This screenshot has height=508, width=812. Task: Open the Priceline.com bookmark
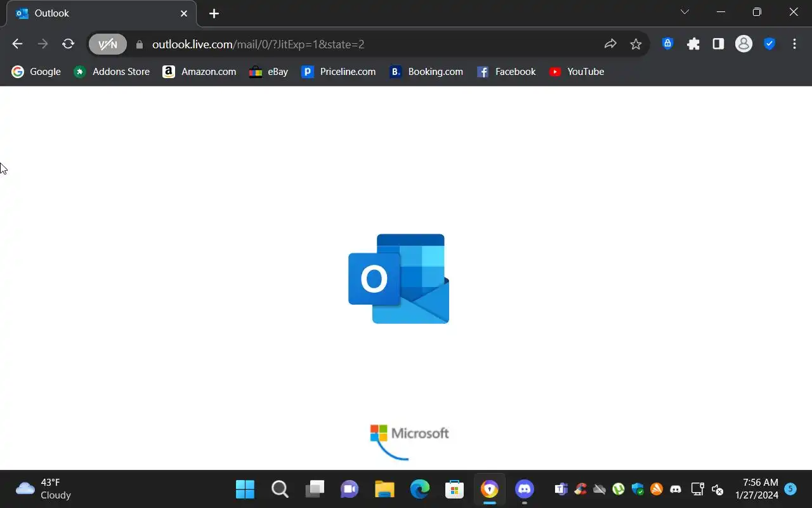[x=339, y=72]
